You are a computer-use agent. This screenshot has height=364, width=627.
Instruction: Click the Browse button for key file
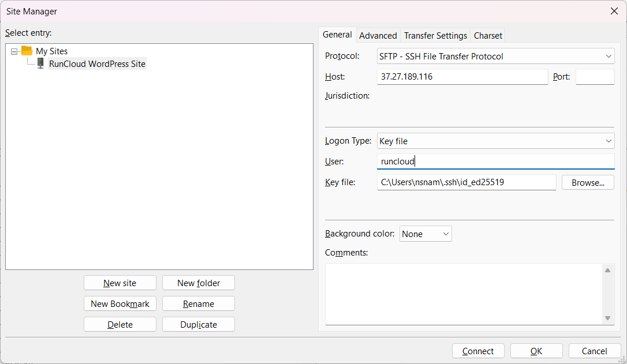(588, 183)
